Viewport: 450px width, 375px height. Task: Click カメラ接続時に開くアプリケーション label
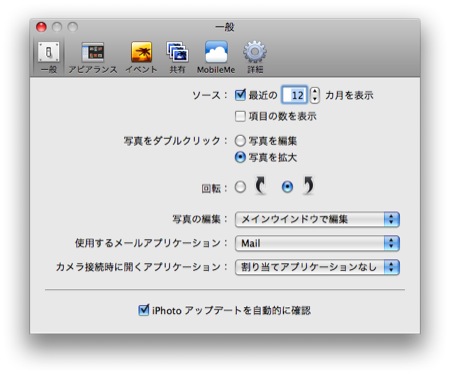[x=142, y=267]
